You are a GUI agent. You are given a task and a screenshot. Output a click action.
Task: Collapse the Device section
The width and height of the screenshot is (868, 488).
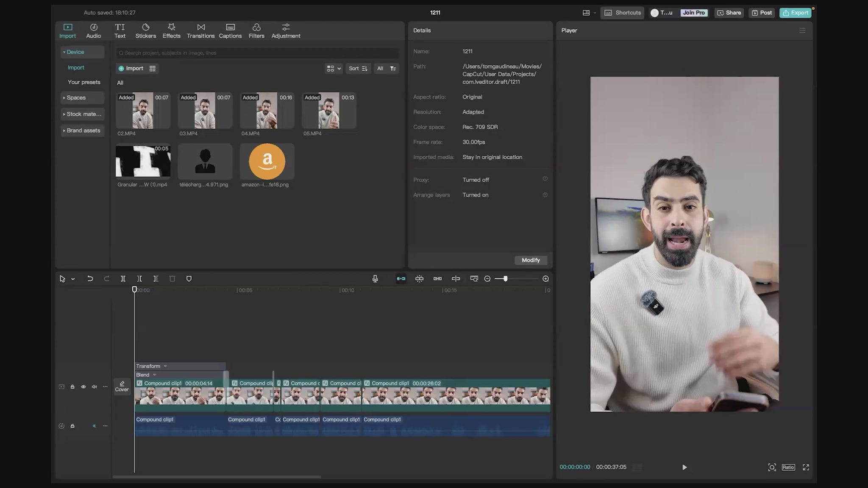point(82,52)
